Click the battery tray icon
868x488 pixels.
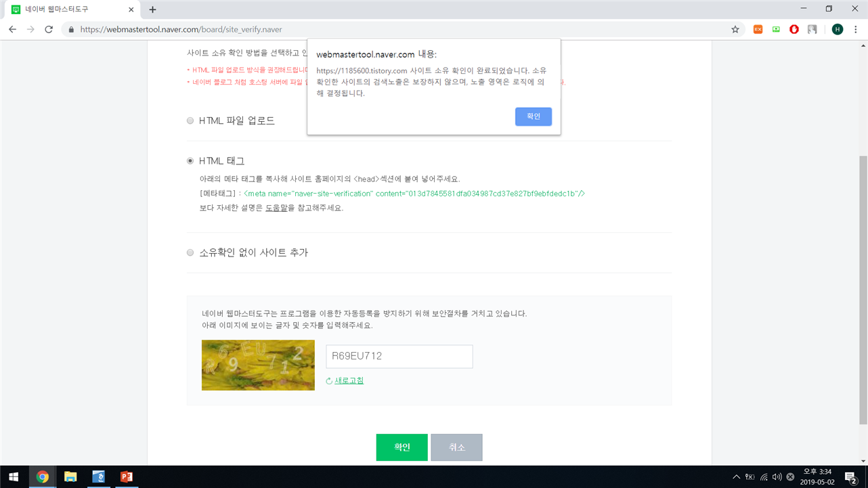click(750, 477)
